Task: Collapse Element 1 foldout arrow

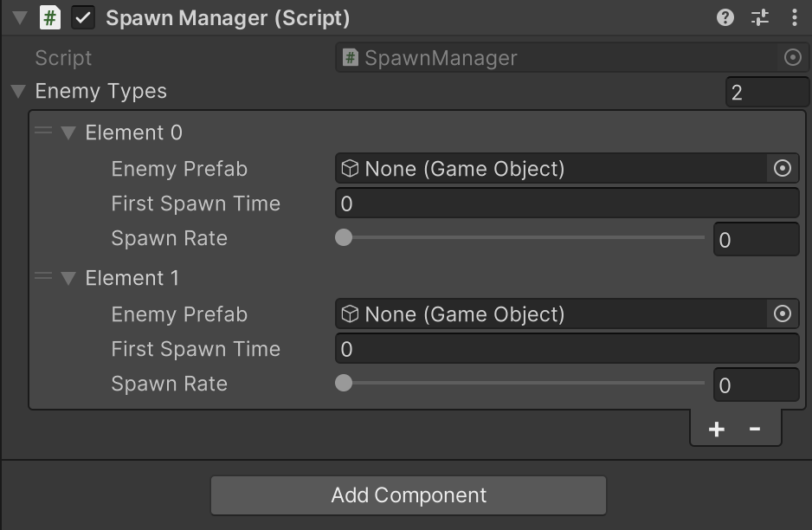Action: click(x=68, y=279)
